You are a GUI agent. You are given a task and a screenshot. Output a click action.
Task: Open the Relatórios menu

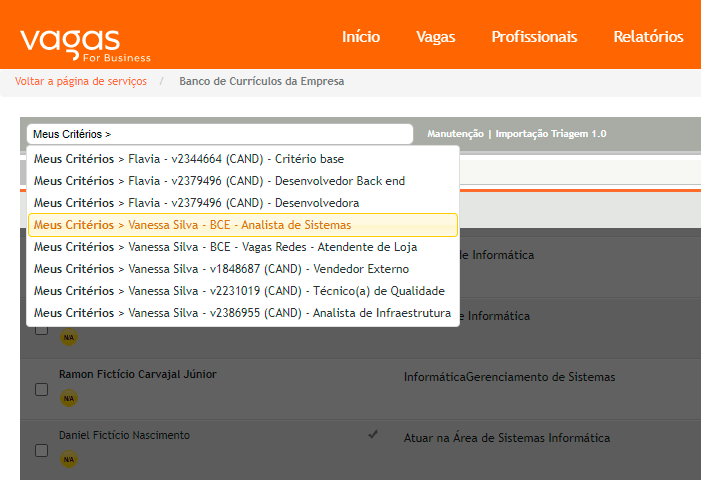pos(648,37)
